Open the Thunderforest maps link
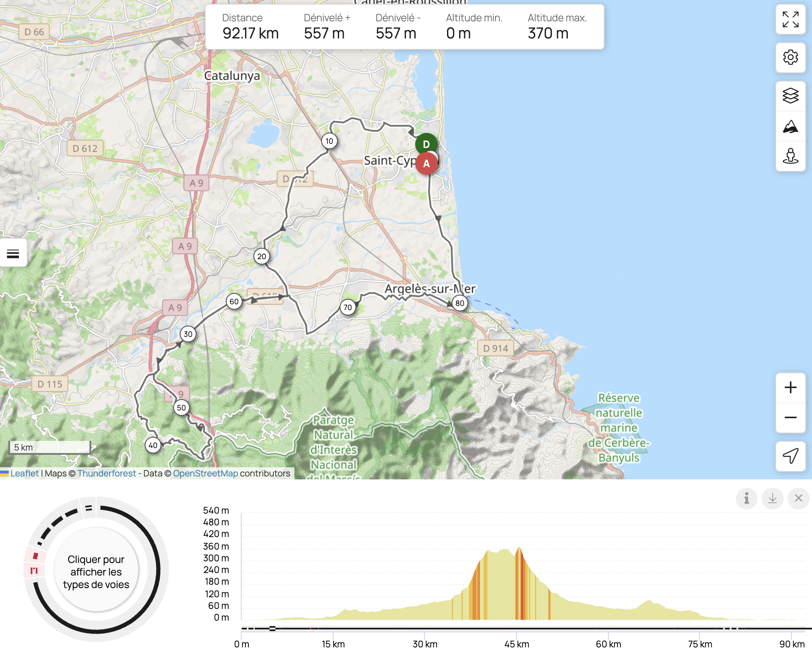 (x=107, y=474)
